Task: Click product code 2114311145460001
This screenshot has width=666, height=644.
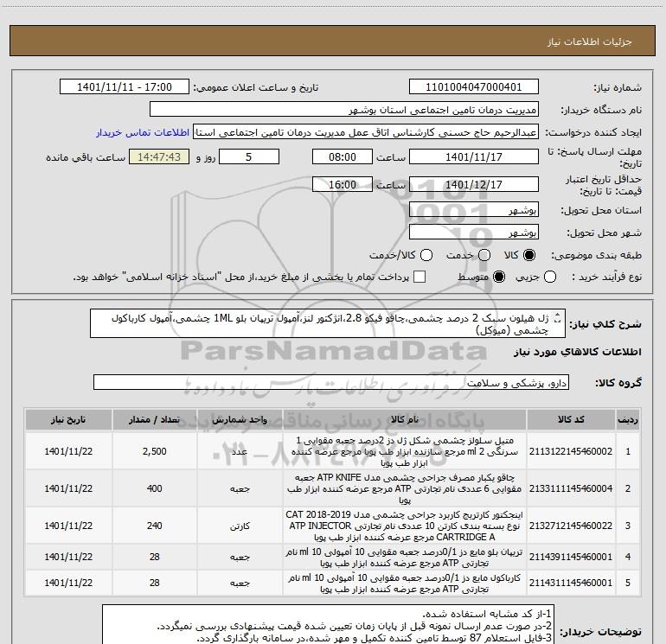Action: 571,583
